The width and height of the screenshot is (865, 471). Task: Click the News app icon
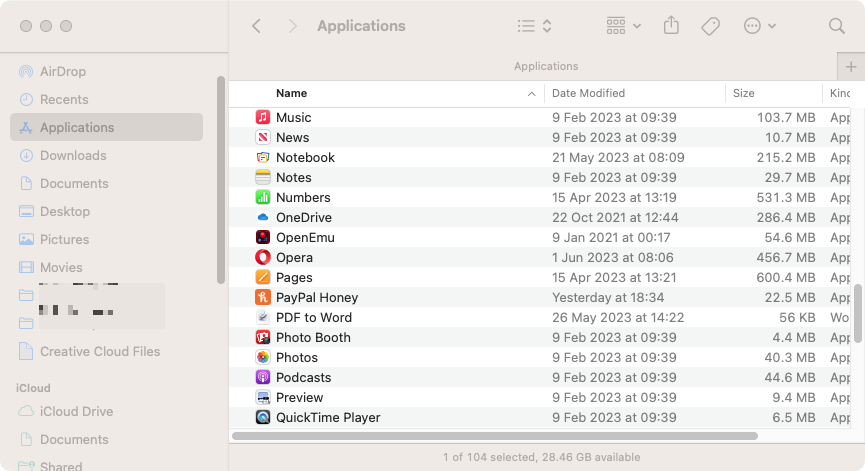(263, 137)
